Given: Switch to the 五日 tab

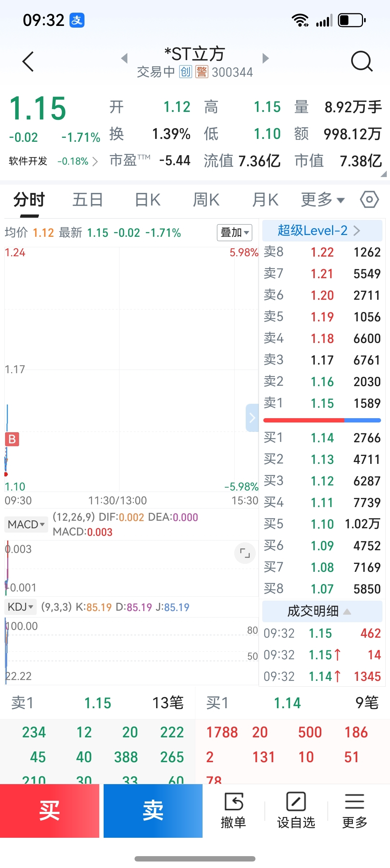Looking at the screenshot, I should pyautogui.click(x=88, y=200).
